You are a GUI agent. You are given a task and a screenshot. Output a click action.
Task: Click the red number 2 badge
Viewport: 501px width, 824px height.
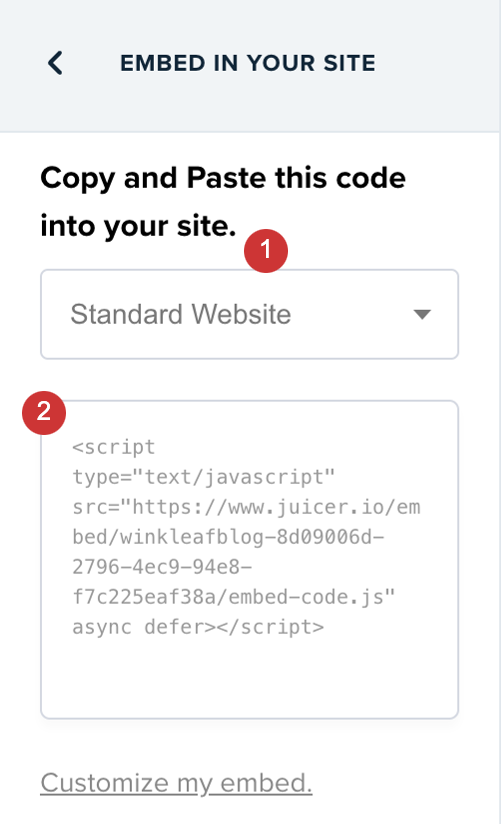tap(44, 413)
